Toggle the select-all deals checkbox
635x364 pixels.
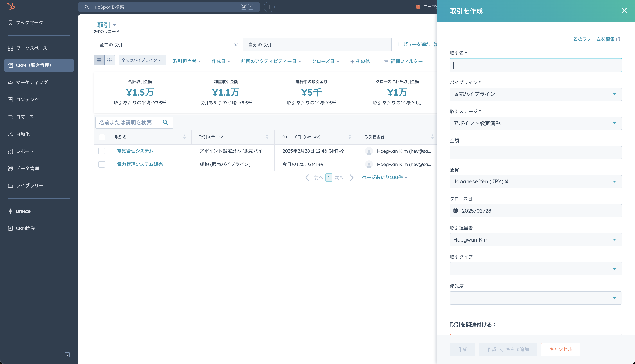(102, 137)
